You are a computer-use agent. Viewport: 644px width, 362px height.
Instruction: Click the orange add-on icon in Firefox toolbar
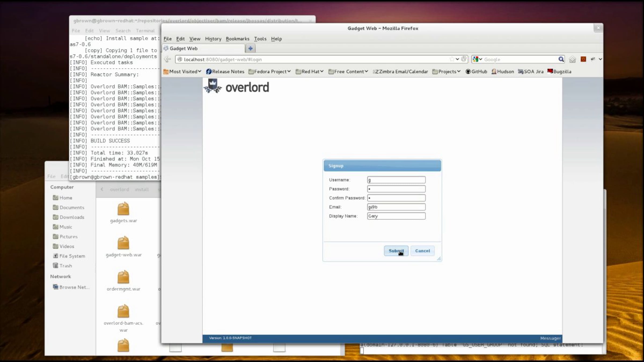click(x=583, y=59)
